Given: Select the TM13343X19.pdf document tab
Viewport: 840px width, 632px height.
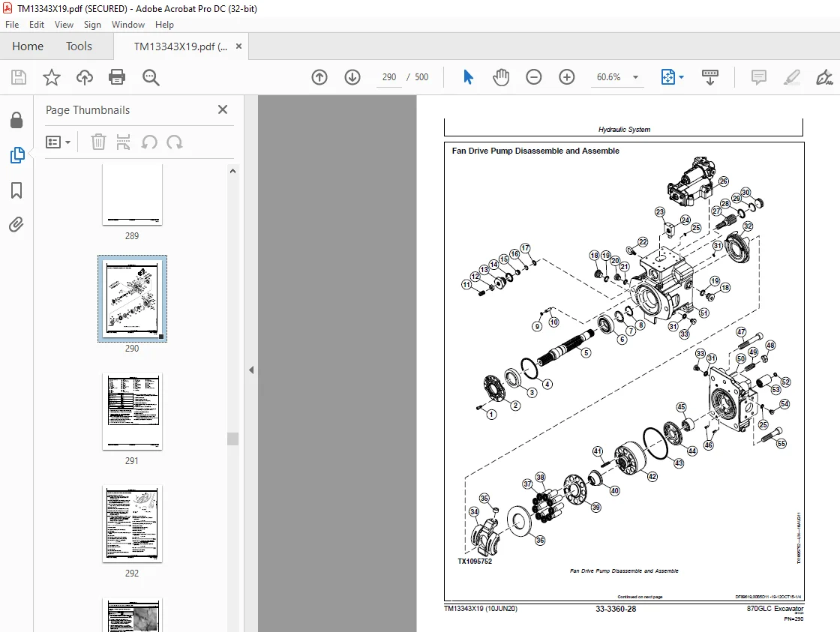Looking at the screenshot, I should tap(181, 46).
